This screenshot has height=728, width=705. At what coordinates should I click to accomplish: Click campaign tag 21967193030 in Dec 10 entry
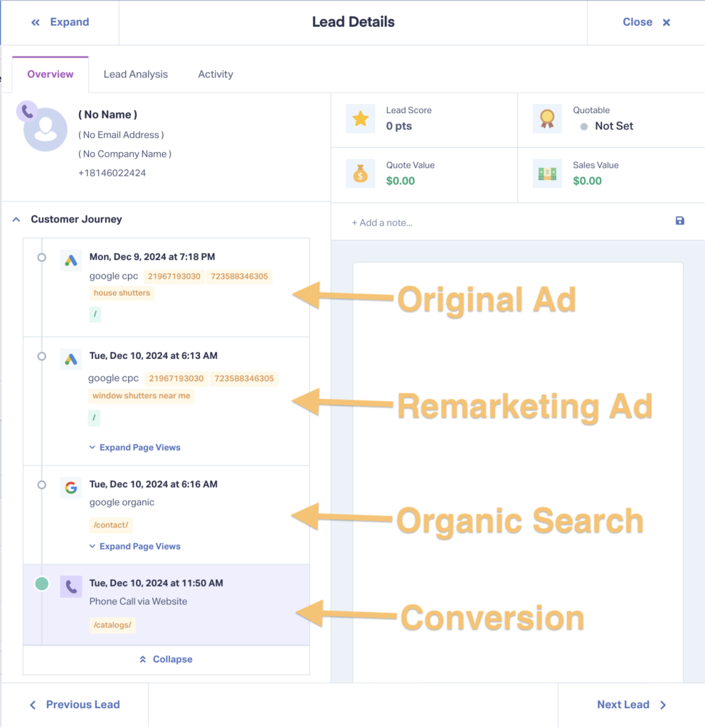pos(176,379)
